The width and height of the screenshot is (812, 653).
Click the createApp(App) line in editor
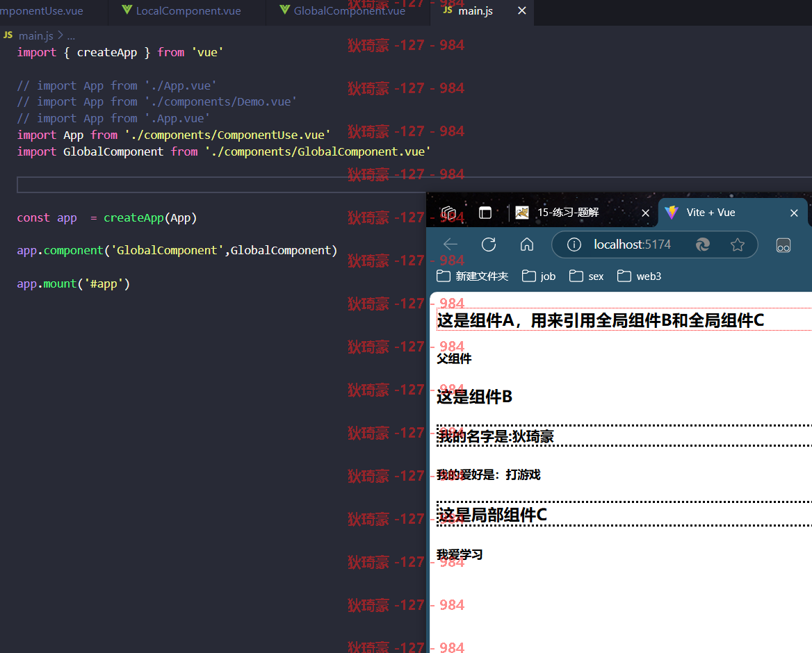(x=106, y=218)
